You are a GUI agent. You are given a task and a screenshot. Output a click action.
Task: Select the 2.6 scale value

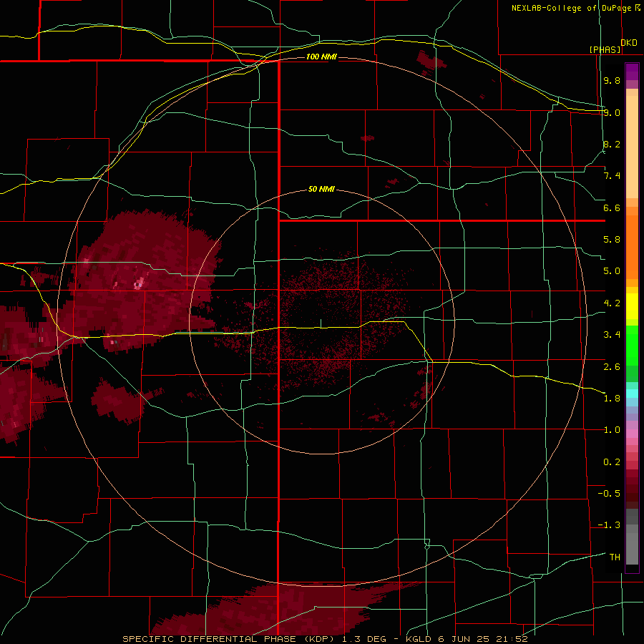pos(612,367)
